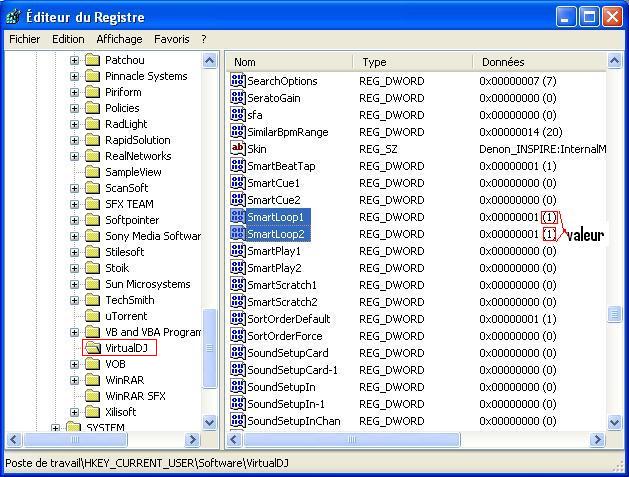Select the Stilesoft key
629x477 pixels.
(x=124, y=252)
